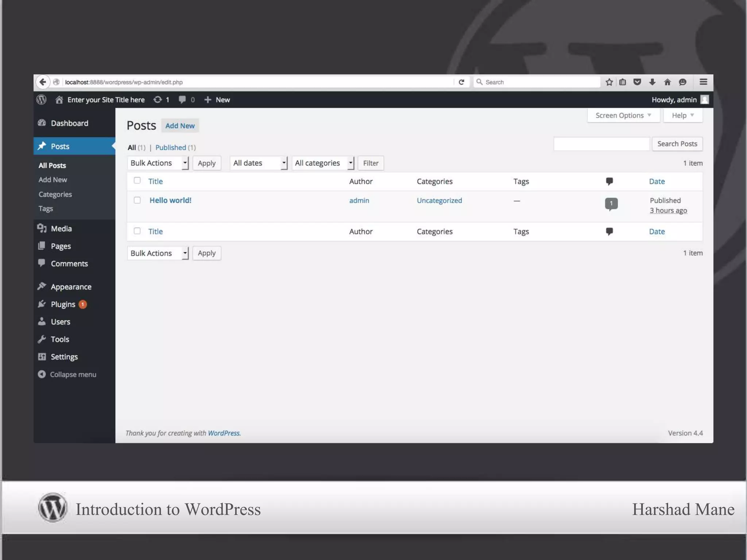Open Plugins in the sidebar
This screenshot has width=747, height=560.
pyautogui.click(x=74, y=304)
